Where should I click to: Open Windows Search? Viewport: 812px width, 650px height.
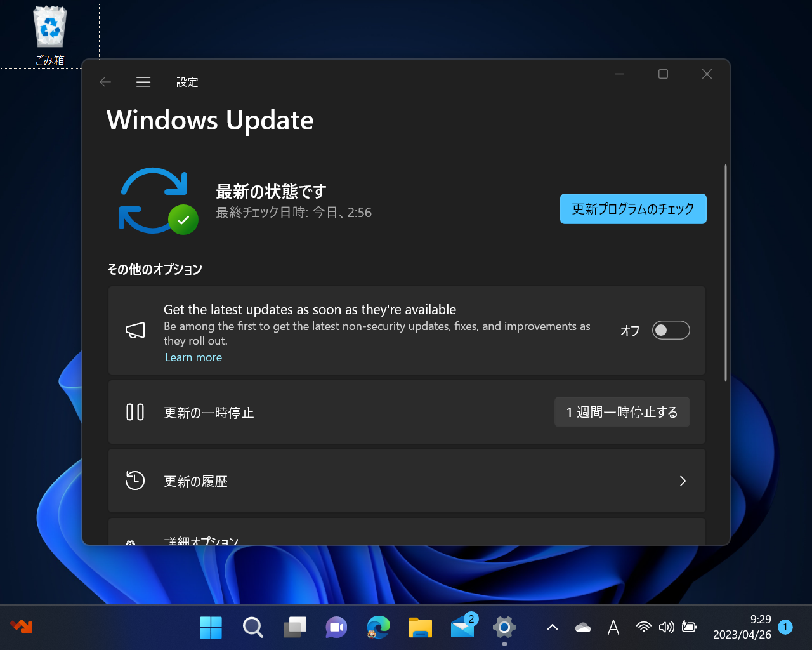pyautogui.click(x=252, y=627)
